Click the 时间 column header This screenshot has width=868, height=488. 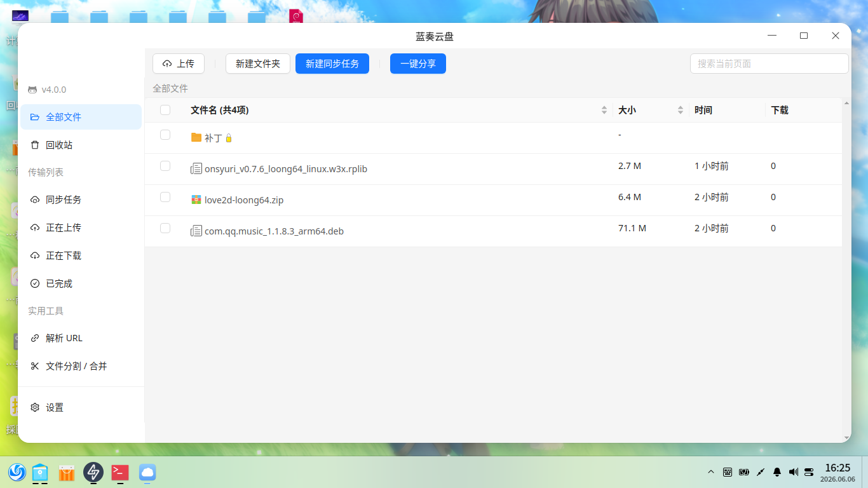703,110
